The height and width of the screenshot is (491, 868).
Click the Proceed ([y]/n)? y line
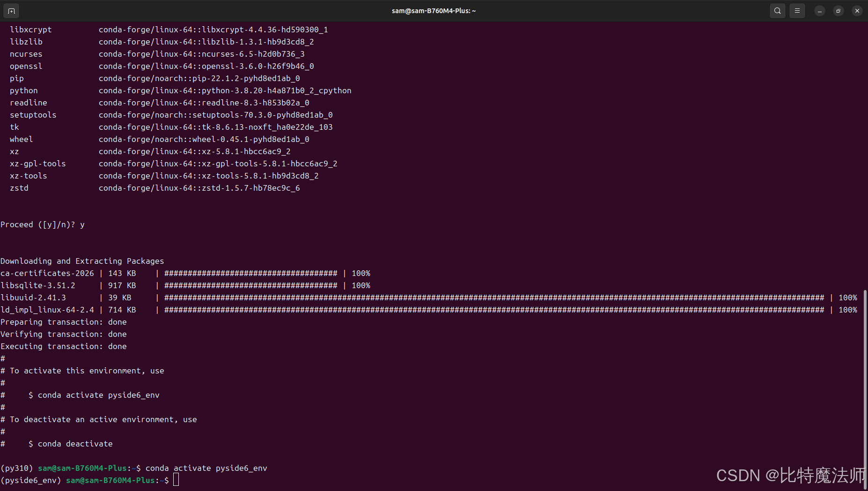click(x=43, y=224)
